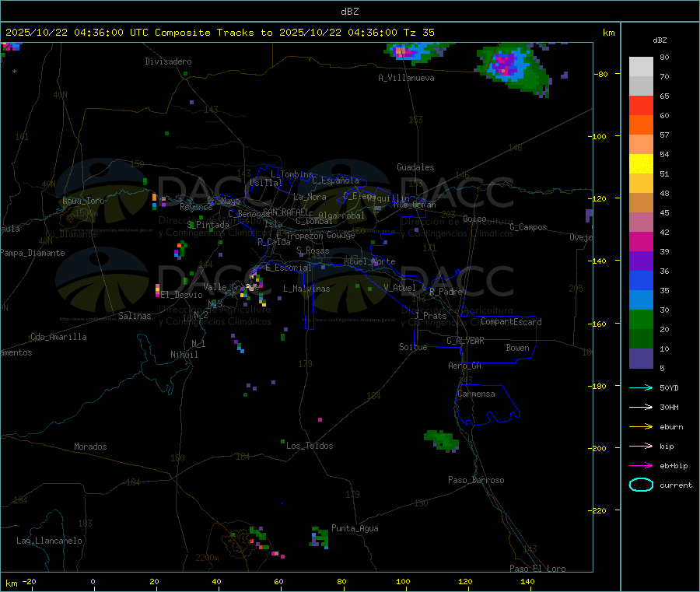Viewport: 700px width, 592px height.
Task: Click the C_Española place label
Action: click(x=335, y=180)
